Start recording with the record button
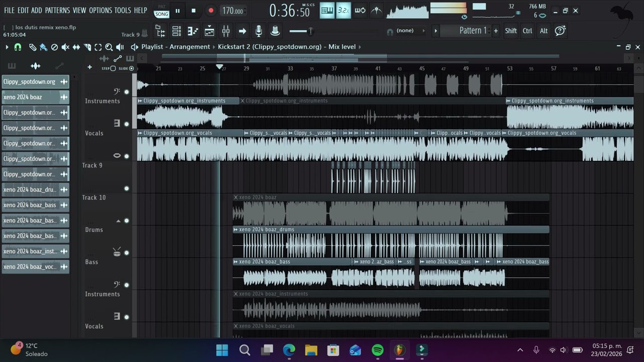This screenshot has width=644, height=362. point(211,11)
